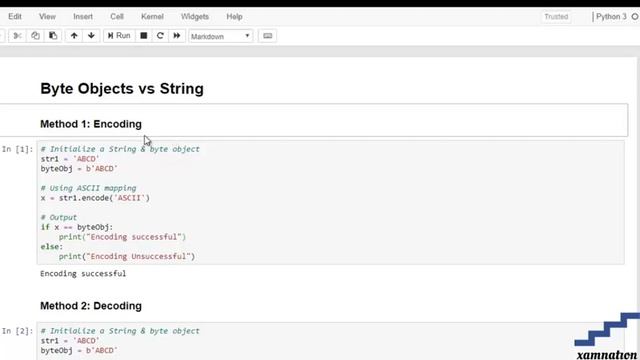Click the x = str1.encode('ASCII') code line
Screen dimensions: 640x360
[95, 198]
